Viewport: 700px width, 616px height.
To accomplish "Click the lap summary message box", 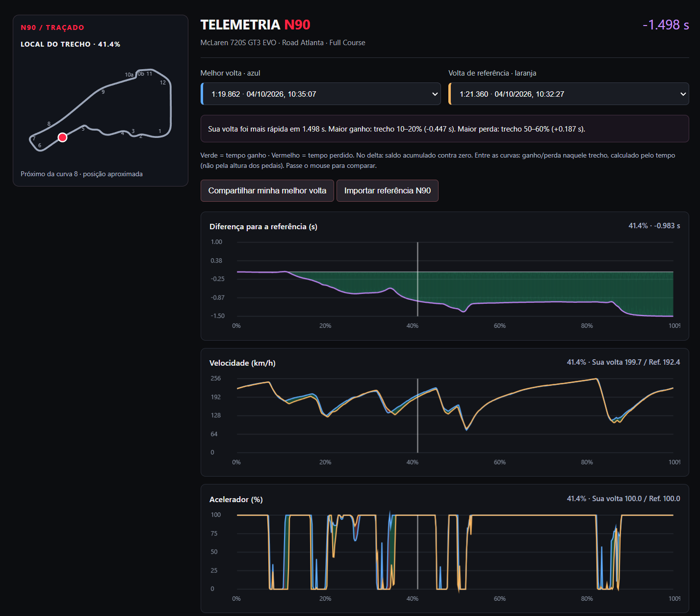I will click(x=445, y=129).
